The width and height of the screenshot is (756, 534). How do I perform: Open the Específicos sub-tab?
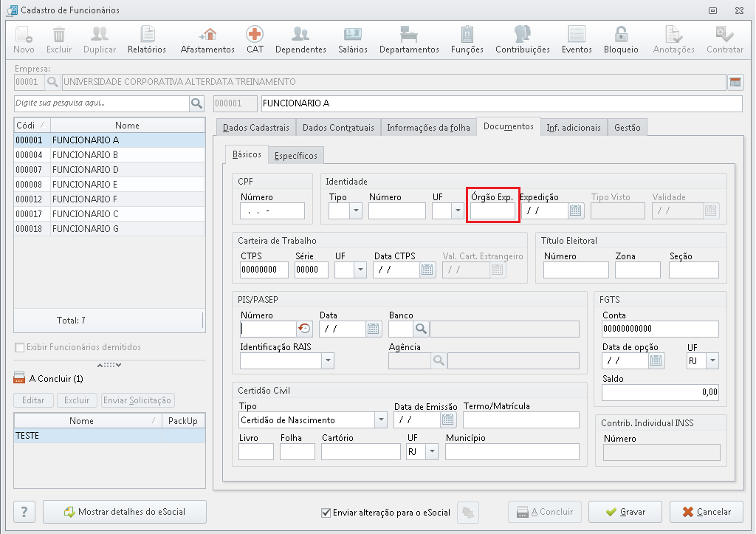click(x=295, y=155)
